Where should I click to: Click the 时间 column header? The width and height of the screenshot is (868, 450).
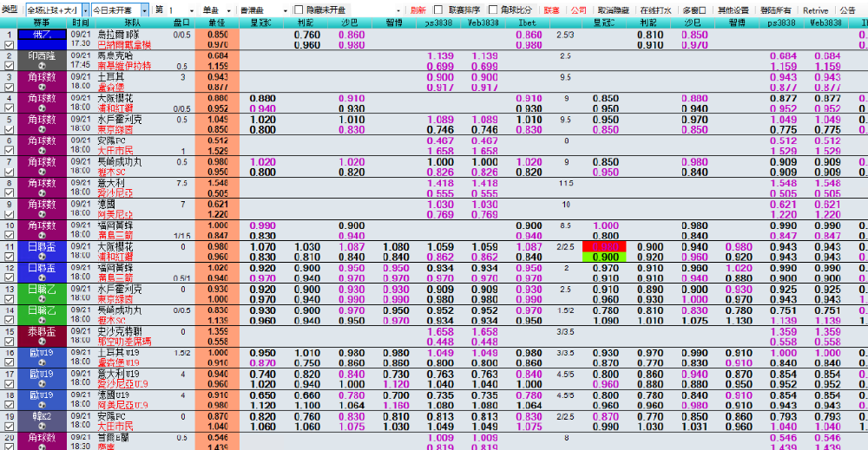[80, 23]
